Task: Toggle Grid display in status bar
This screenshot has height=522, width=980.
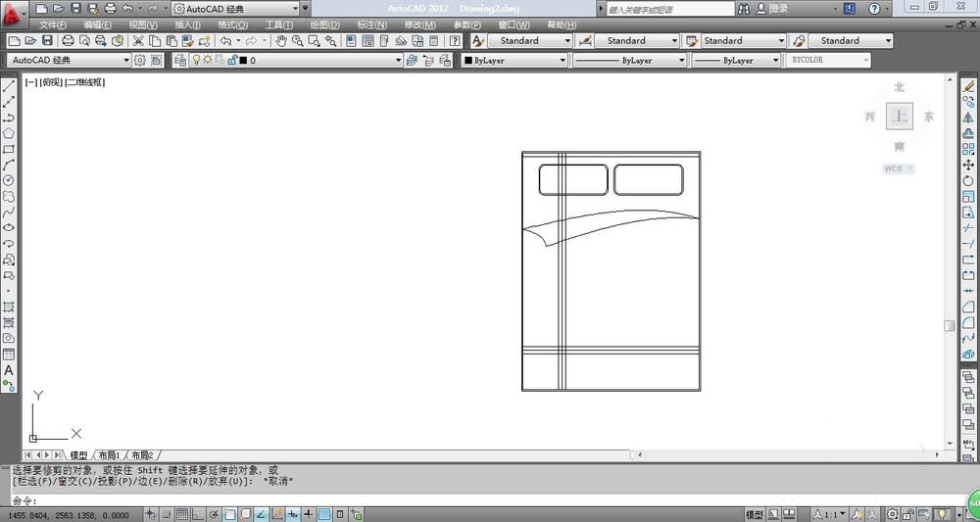Action: point(182,514)
